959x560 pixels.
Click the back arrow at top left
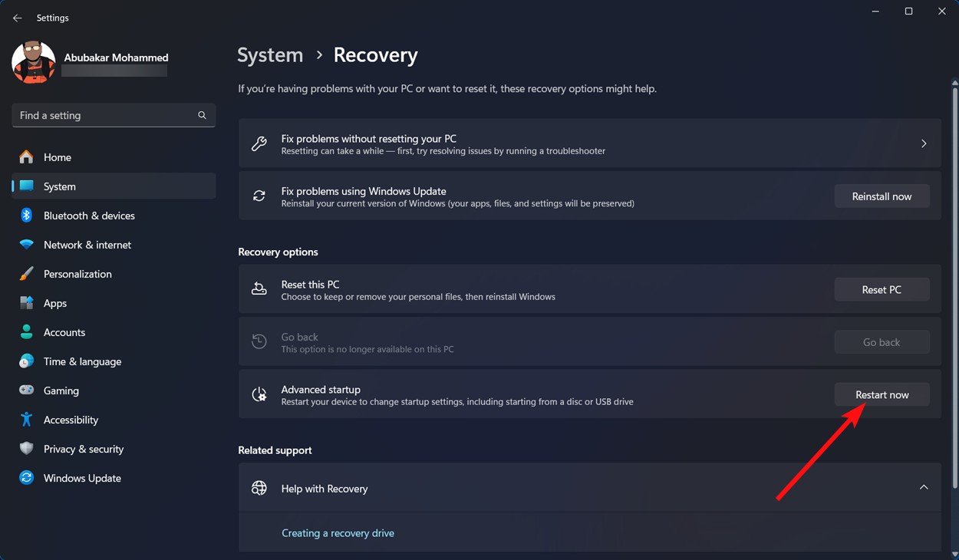pos(17,17)
